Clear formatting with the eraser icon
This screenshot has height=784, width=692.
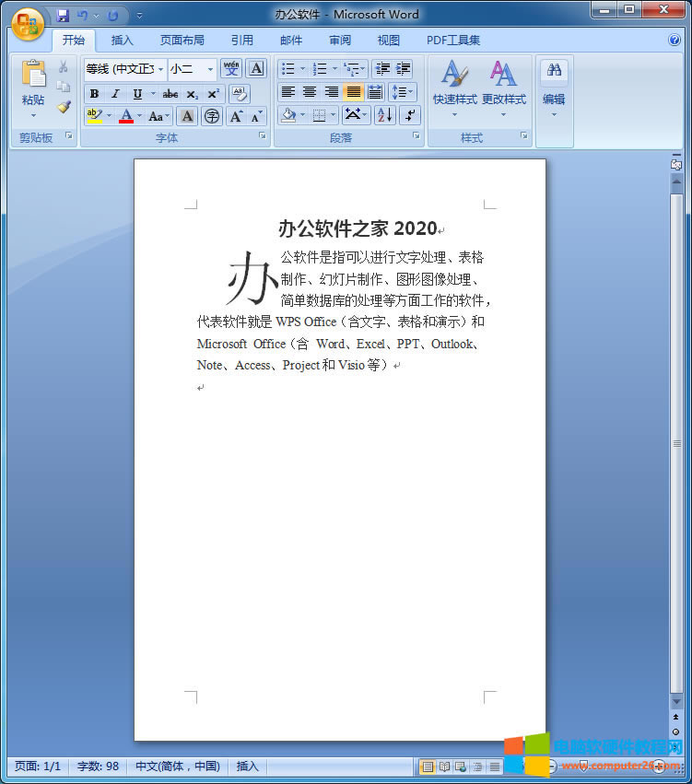tap(240, 93)
